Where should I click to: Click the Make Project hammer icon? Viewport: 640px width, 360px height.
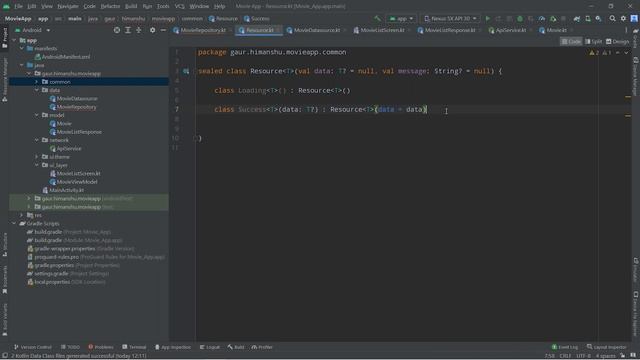point(378,18)
